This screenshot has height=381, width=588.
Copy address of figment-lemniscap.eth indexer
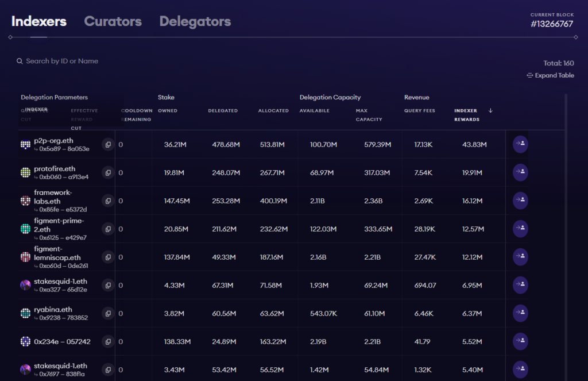click(108, 257)
